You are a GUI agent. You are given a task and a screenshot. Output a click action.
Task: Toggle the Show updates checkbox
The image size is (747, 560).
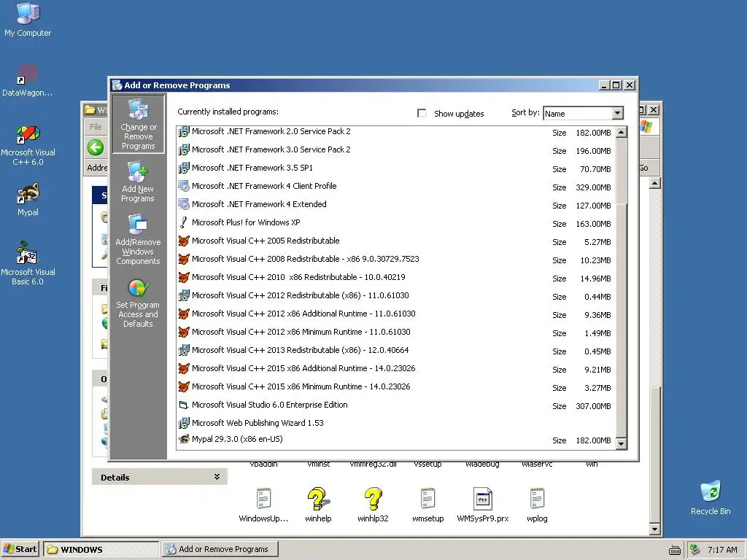[x=422, y=113]
